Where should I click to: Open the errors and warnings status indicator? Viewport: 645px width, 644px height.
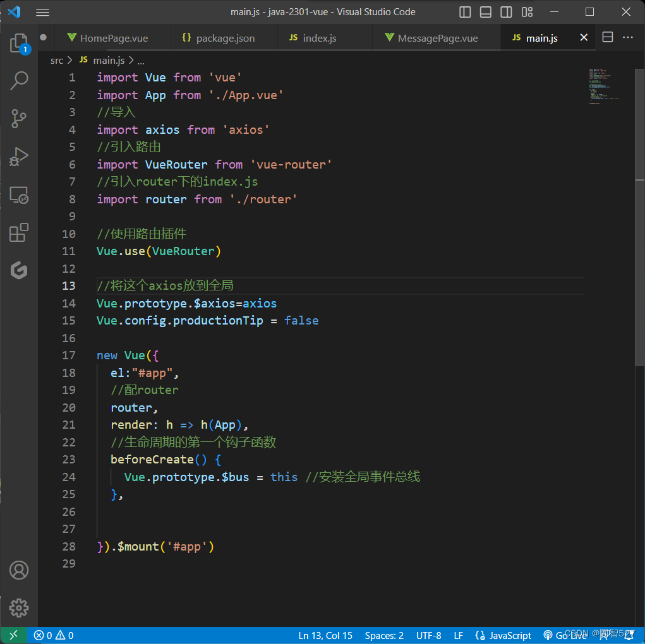tap(54, 635)
